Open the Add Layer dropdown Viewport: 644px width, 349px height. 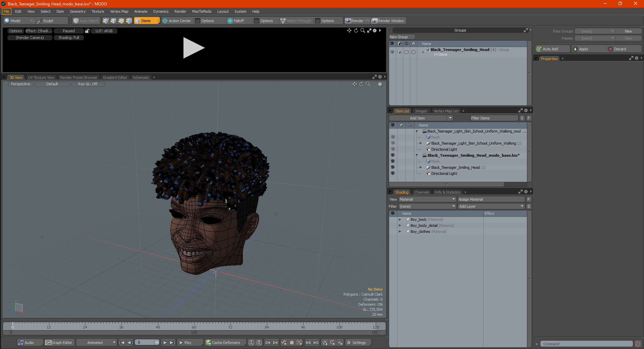491,206
